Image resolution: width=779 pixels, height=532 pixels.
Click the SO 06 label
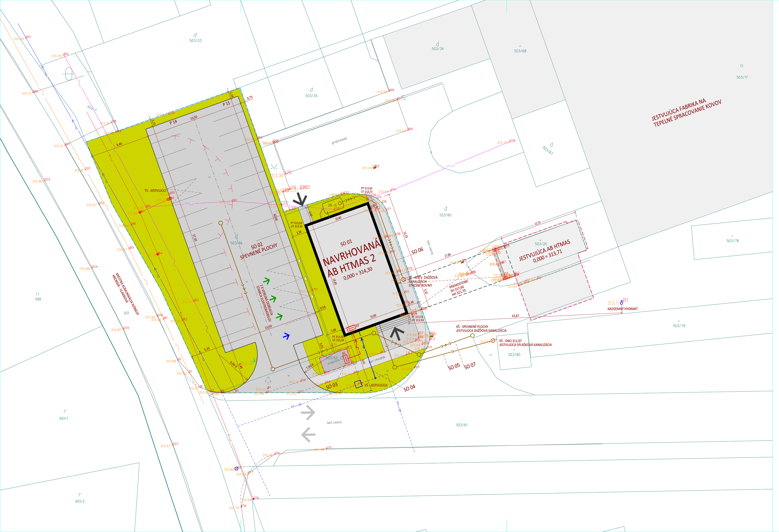point(417,251)
